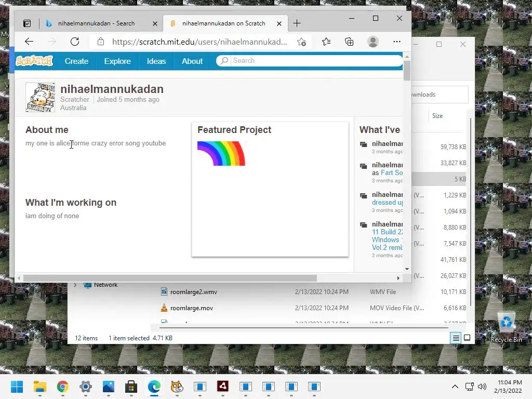Viewport: 532px width, 399px height.
Task: Click the Size column header in Explorer
Action: (437, 116)
